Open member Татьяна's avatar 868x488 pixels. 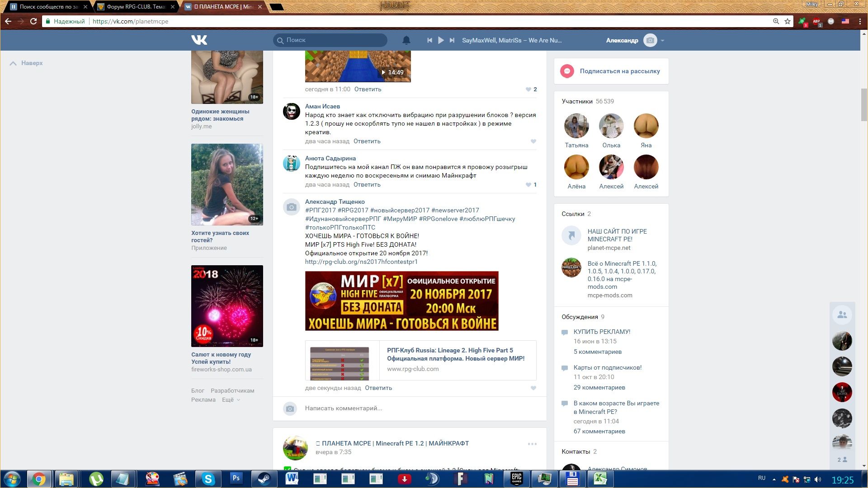576,126
